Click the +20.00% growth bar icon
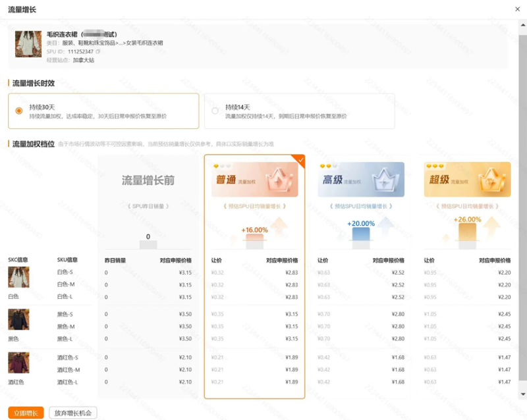The image size is (527, 420). point(360,234)
